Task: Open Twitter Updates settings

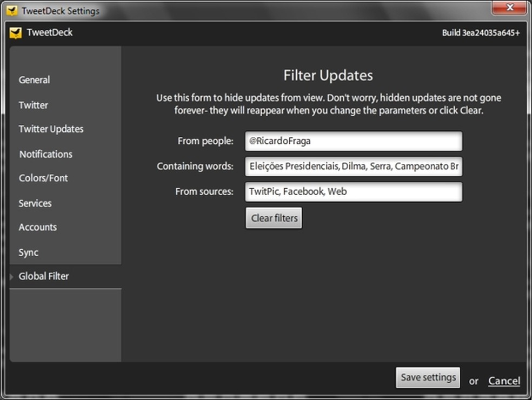Action: click(51, 129)
